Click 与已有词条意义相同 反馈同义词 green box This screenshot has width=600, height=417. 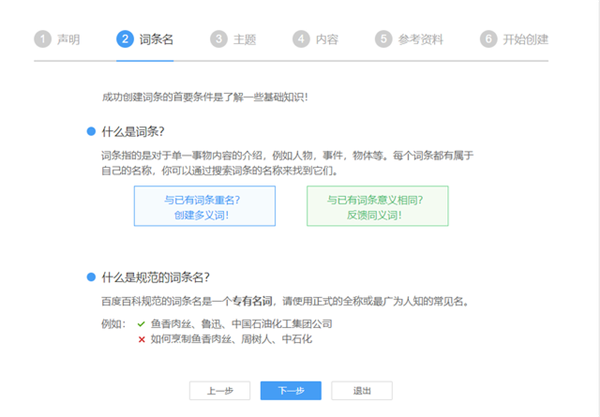click(377, 206)
